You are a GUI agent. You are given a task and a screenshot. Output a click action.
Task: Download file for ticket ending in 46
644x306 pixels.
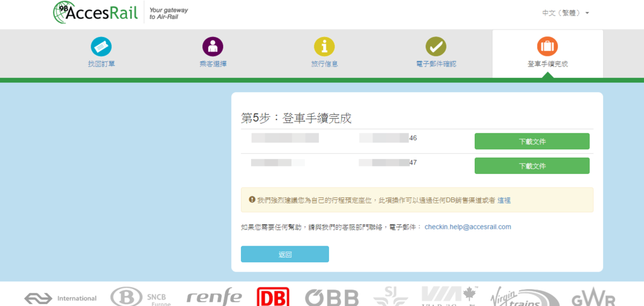point(532,141)
